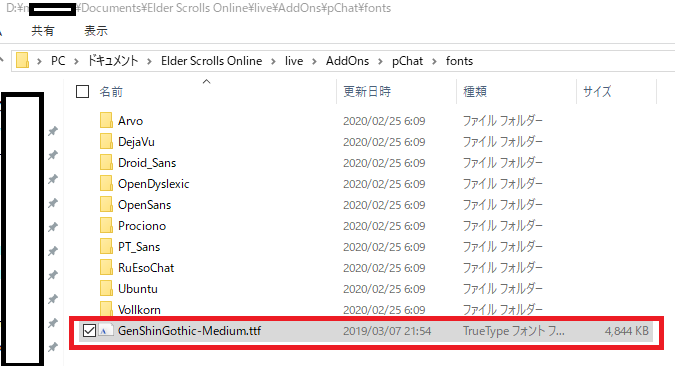Sort by the サイズ column header
Image resolution: width=675 pixels, height=366 pixels.
tap(597, 91)
